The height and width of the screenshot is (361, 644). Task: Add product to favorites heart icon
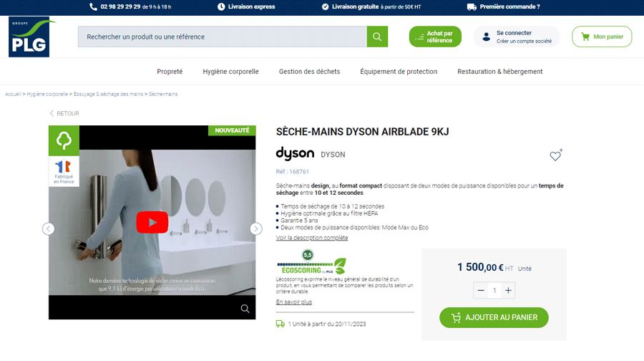tap(556, 155)
